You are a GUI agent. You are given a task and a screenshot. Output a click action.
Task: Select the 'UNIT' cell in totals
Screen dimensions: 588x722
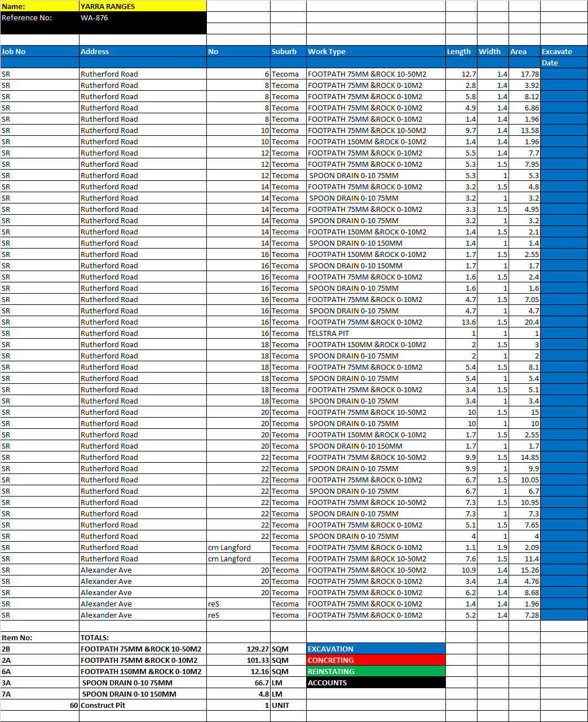(288, 705)
